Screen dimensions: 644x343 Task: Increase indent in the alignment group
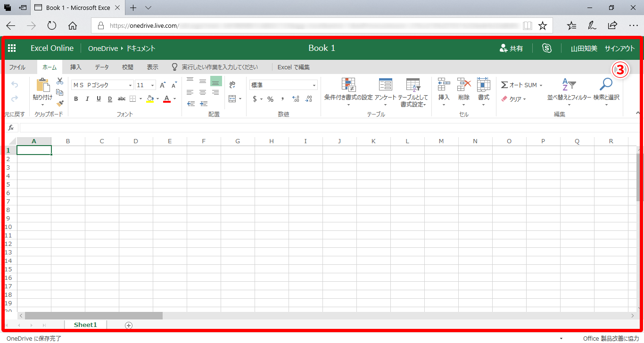click(203, 103)
